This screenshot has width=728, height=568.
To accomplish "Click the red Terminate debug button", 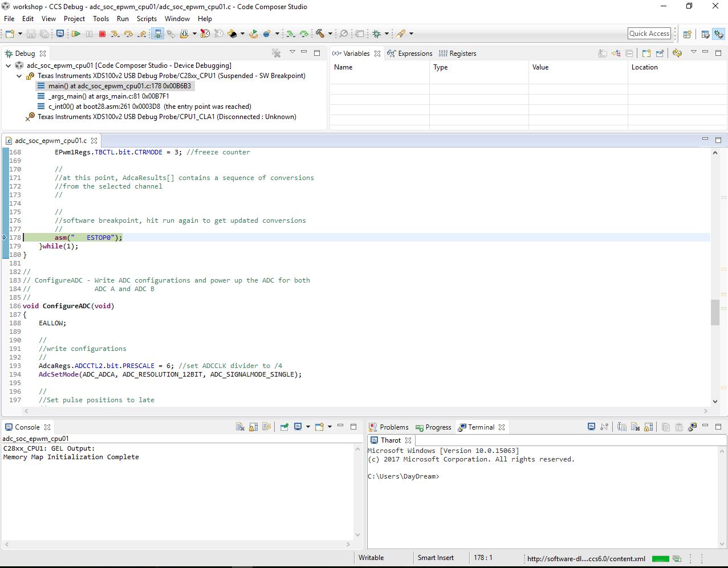I will click(x=102, y=34).
